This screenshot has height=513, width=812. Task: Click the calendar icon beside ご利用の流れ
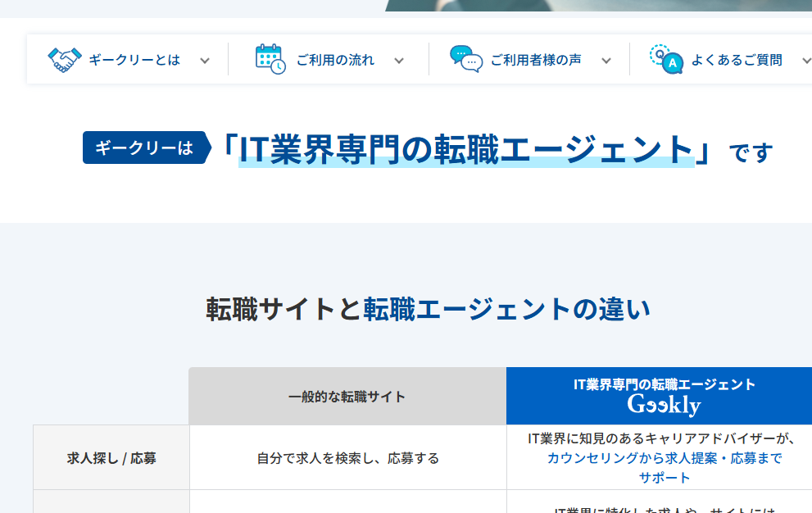click(270, 60)
